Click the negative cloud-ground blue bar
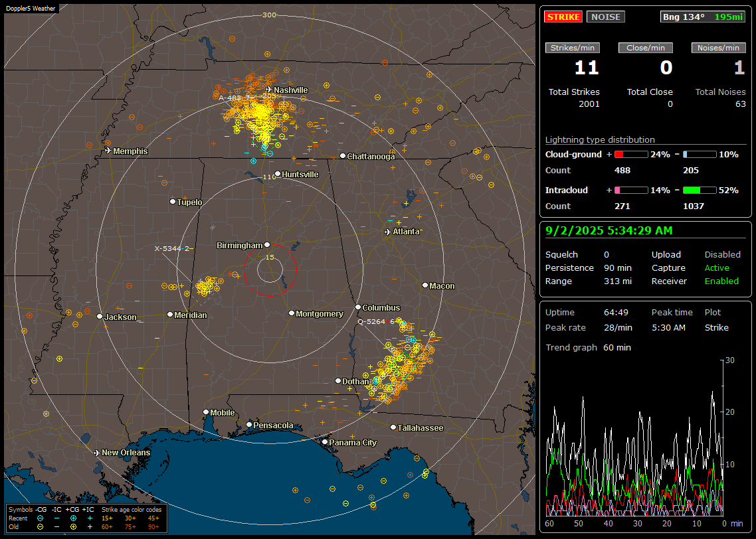 point(700,155)
